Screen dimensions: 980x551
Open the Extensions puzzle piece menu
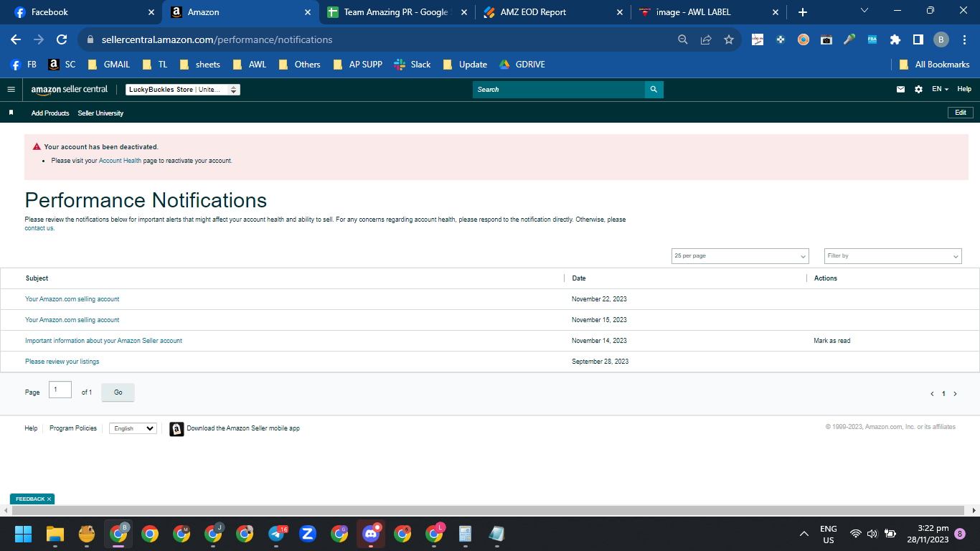point(895,39)
